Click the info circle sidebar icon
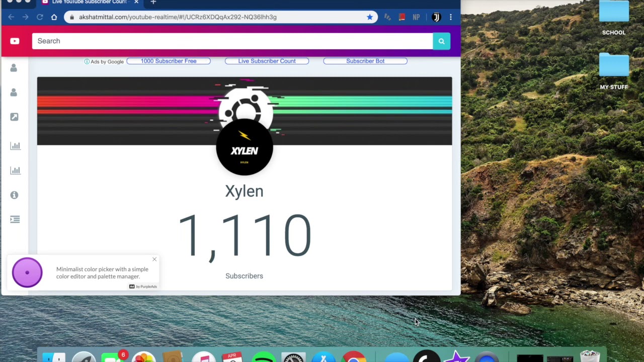 (14, 195)
